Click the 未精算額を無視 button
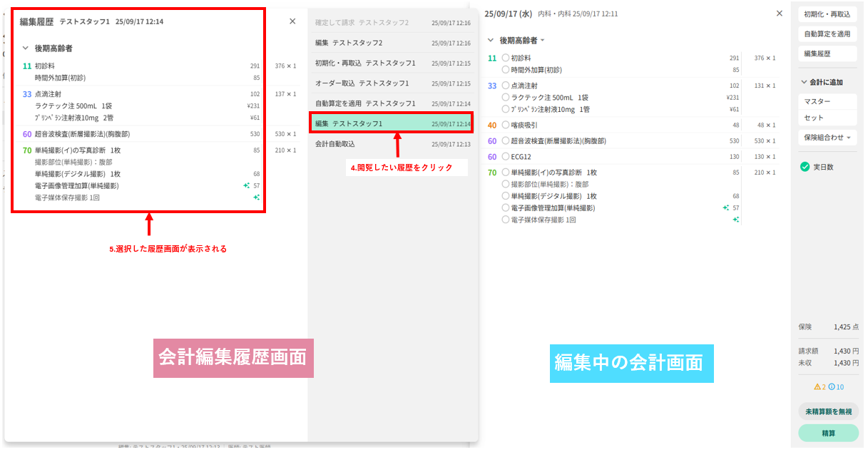 (828, 411)
